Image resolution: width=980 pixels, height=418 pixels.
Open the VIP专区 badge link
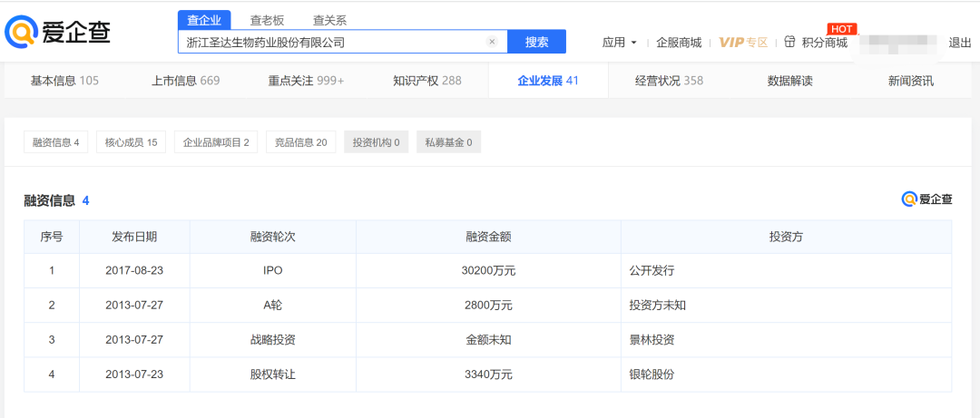pos(743,42)
